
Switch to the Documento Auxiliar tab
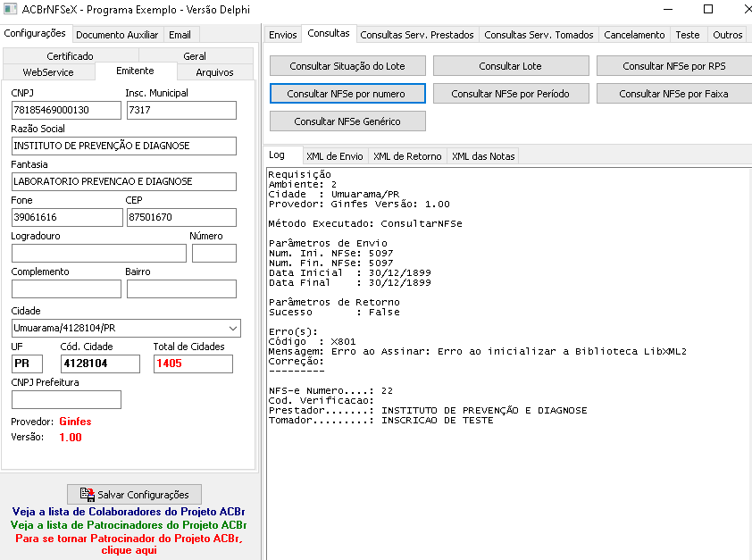click(117, 35)
